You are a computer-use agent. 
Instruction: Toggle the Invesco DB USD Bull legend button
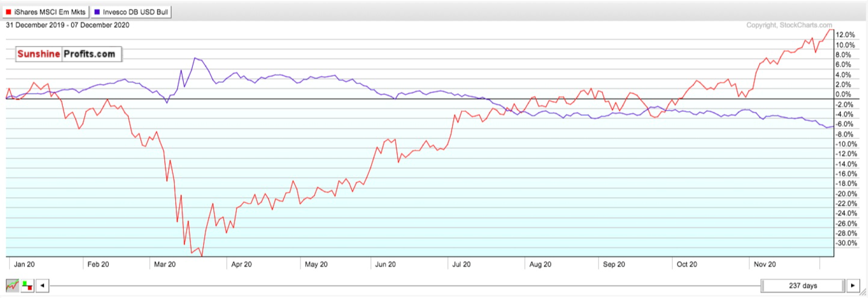[131, 12]
